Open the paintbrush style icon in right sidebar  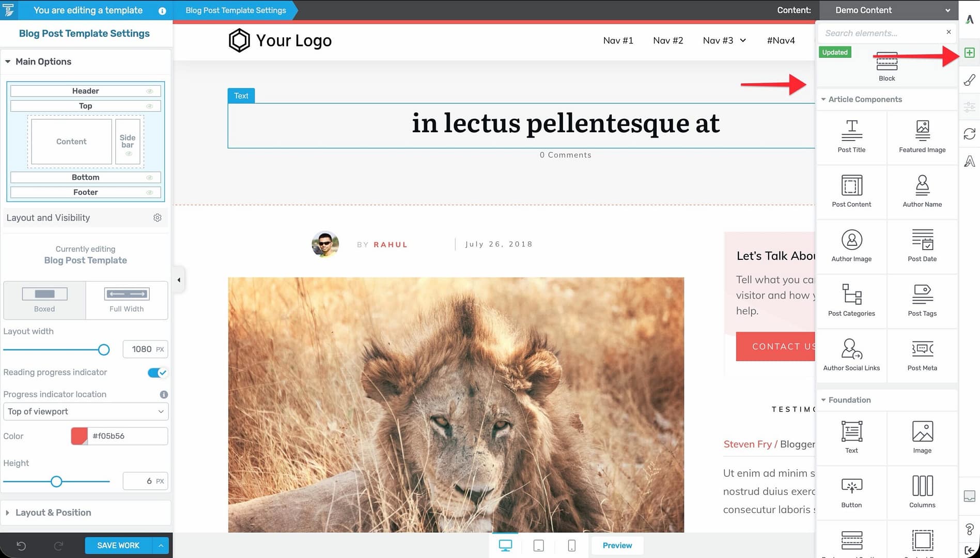coord(969,80)
